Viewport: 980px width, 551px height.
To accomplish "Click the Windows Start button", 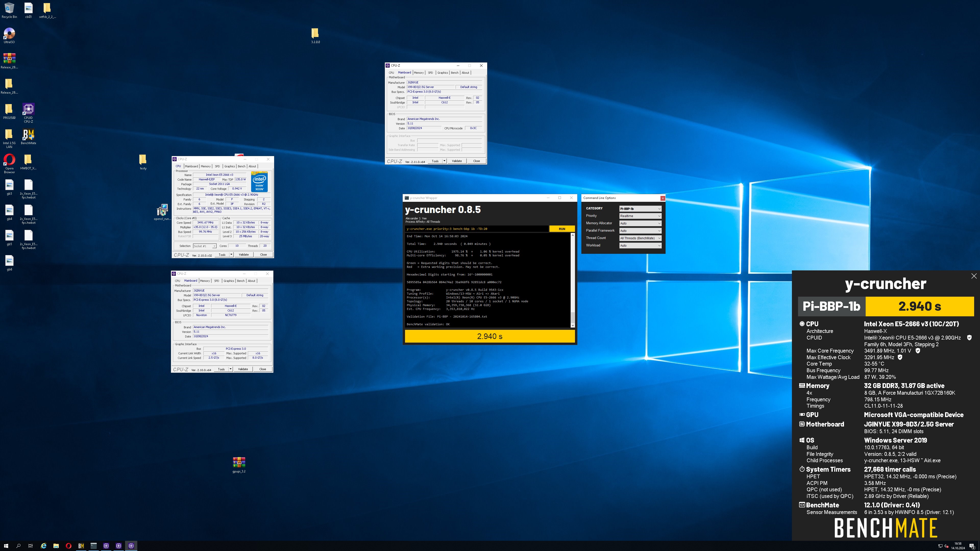I will (x=6, y=546).
